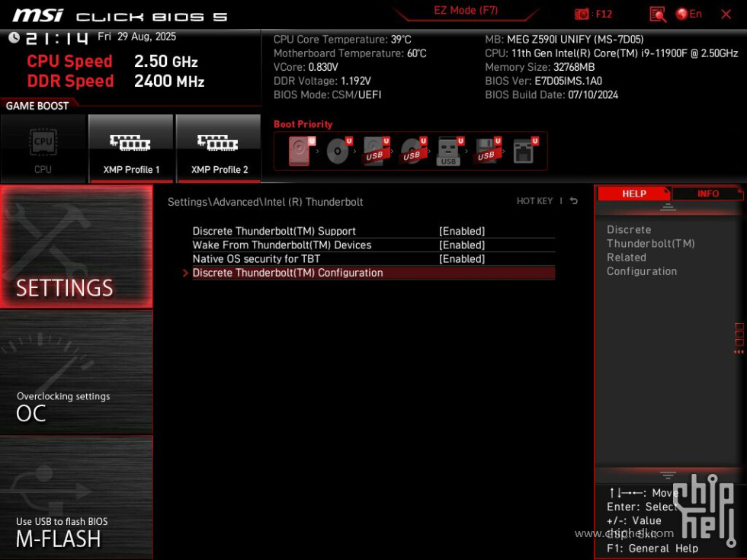Viewport: 747px width, 560px height.
Task: Toggle the CPU Game Boost button
Action: [x=43, y=148]
